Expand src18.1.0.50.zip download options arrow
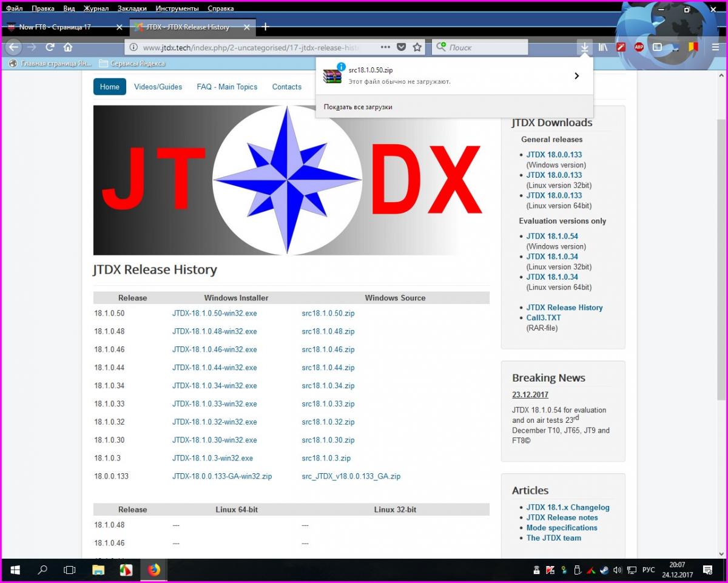Viewport: 728px width, 583px height. click(x=576, y=76)
